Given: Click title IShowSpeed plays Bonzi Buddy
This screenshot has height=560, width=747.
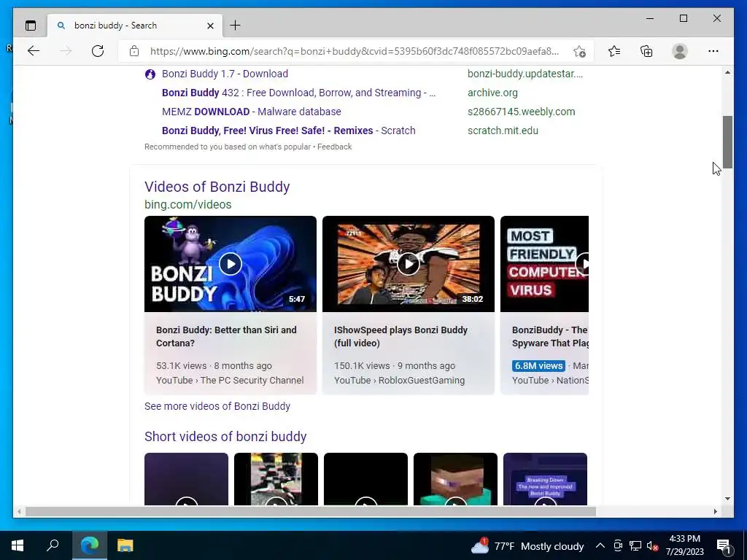Looking at the screenshot, I should click(x=400, y=337).
